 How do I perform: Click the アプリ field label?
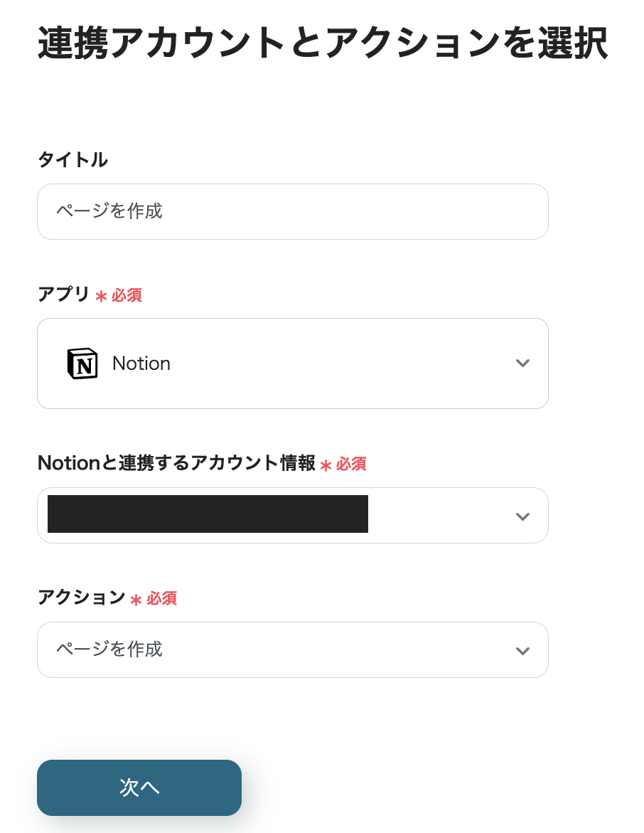63,295
